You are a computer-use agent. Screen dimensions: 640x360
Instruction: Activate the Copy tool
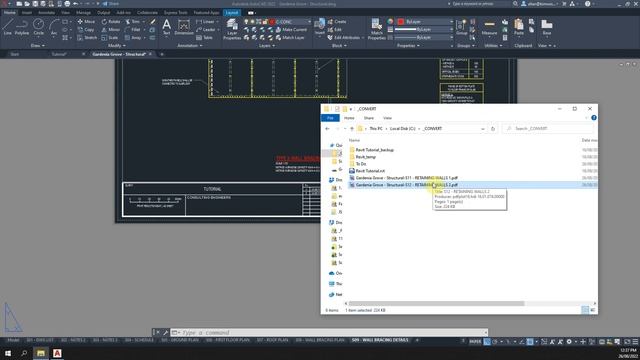[86, 30]
